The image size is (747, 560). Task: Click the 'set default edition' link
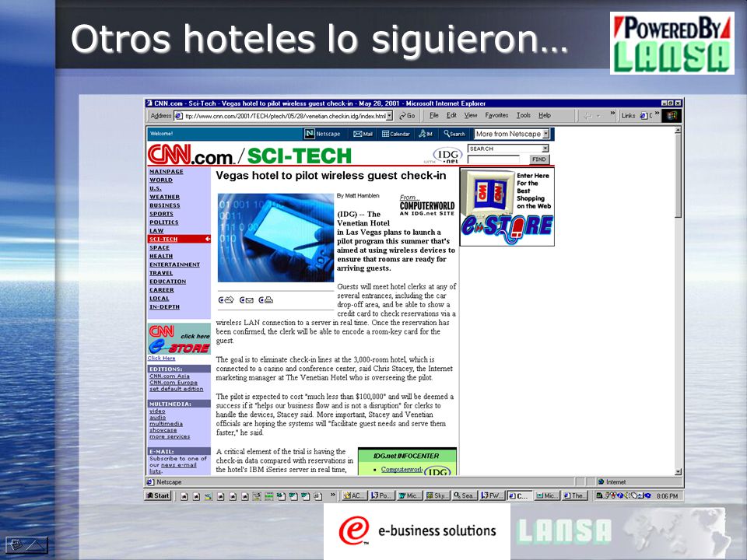[177, 389]
